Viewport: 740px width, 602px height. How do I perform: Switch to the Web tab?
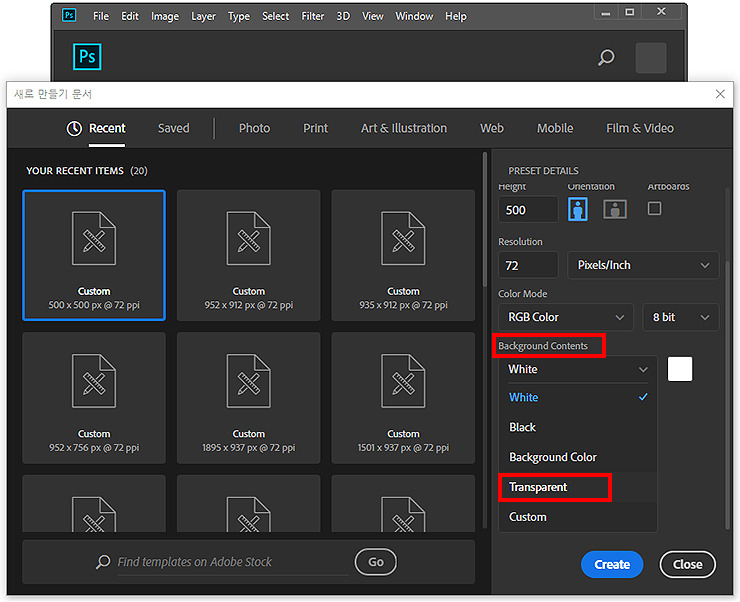coord(492,128)
